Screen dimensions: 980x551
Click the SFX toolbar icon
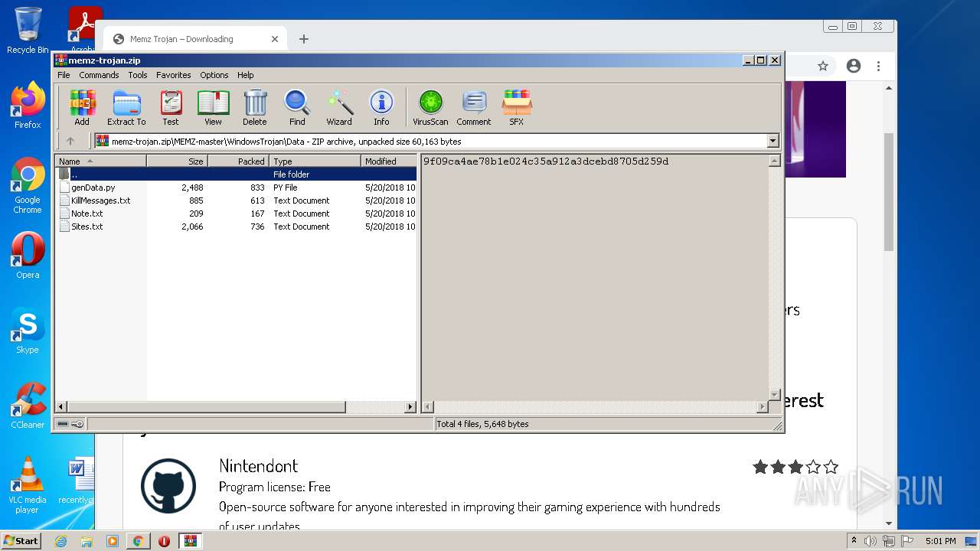click(517, 108)
